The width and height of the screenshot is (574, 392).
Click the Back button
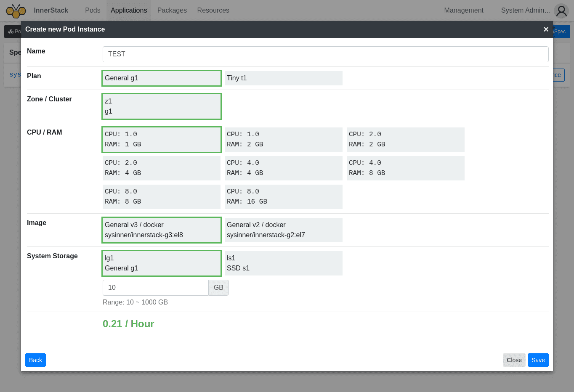click(x=36, y=360)
